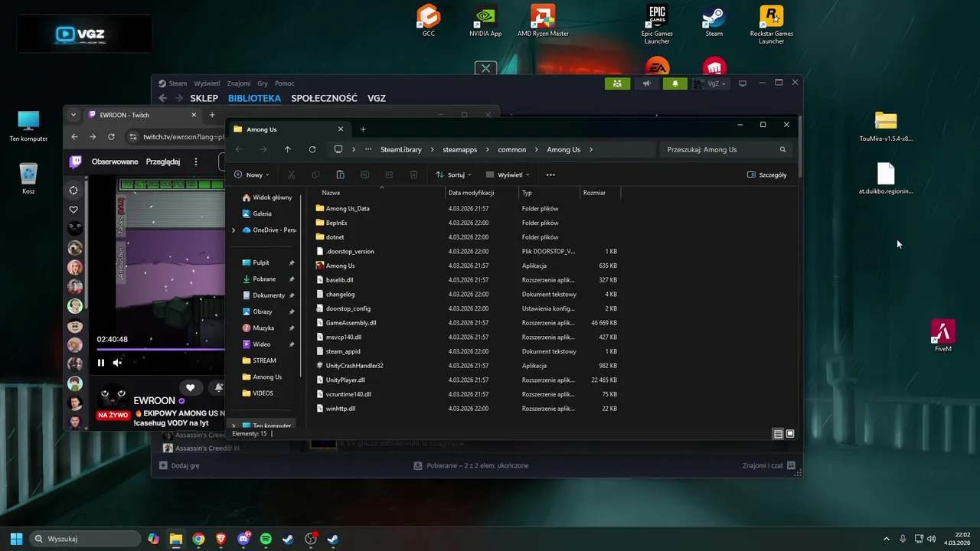Viewport: 980px width, 551px height.
Task: Open Steam's SKLEP tab
Action: click(x=204, y=98)
